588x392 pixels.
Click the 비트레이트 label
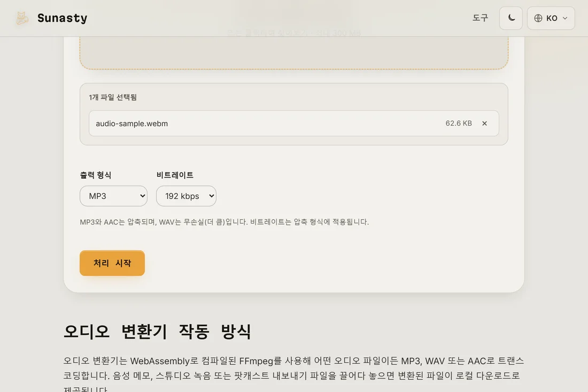pyautogui.click(x=175, y=175)
